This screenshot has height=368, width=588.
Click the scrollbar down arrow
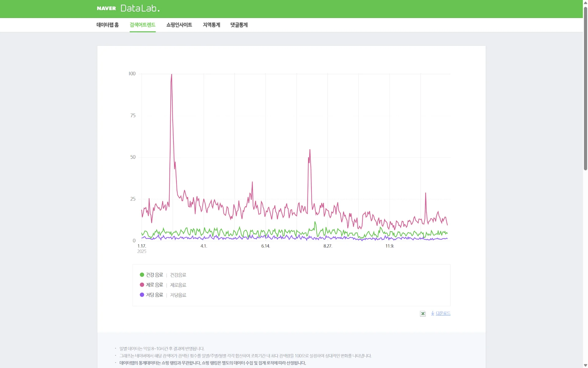585,365
